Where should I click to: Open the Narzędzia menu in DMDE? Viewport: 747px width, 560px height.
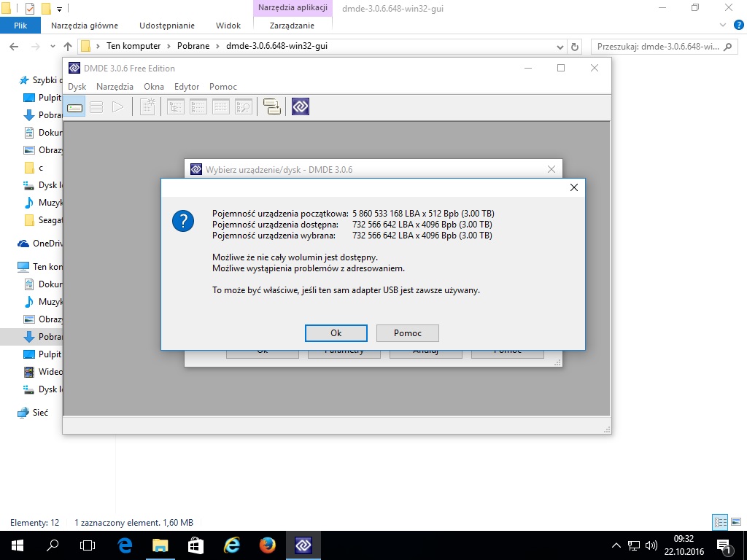(115, 87)
